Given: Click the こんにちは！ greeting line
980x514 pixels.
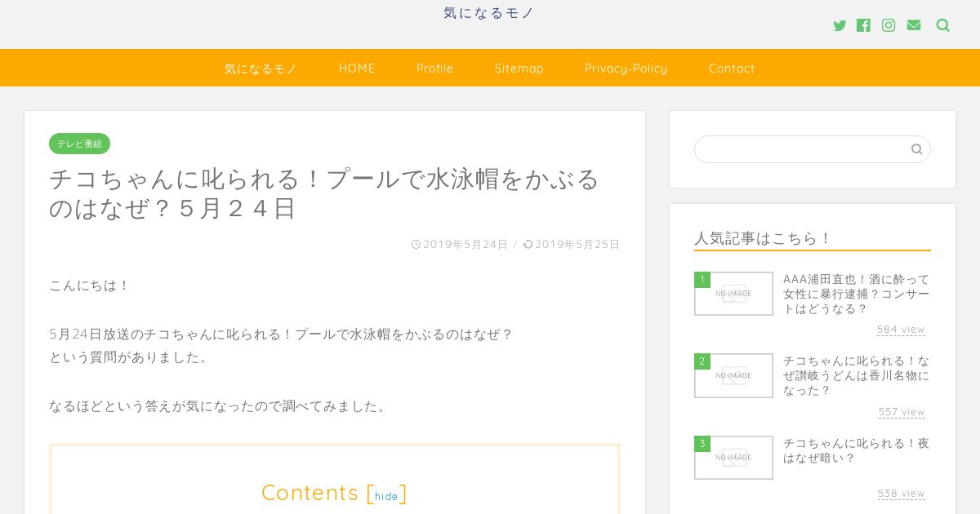Looking at the screenshot, I should tap(90, 286).
